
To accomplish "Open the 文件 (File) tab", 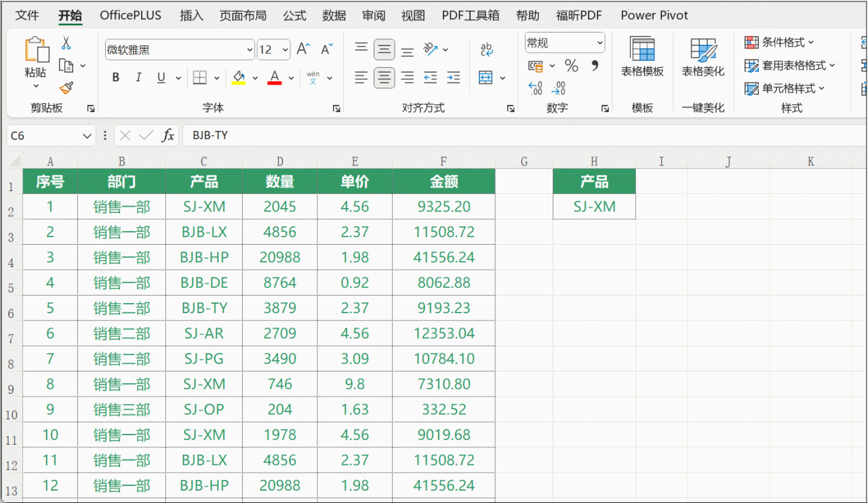I will tap(27, 15).
